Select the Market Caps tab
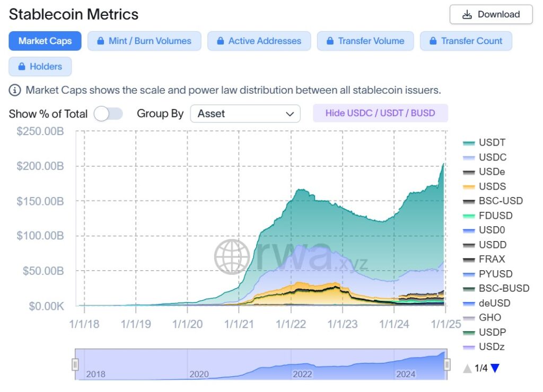 click(x=45, y=41)
